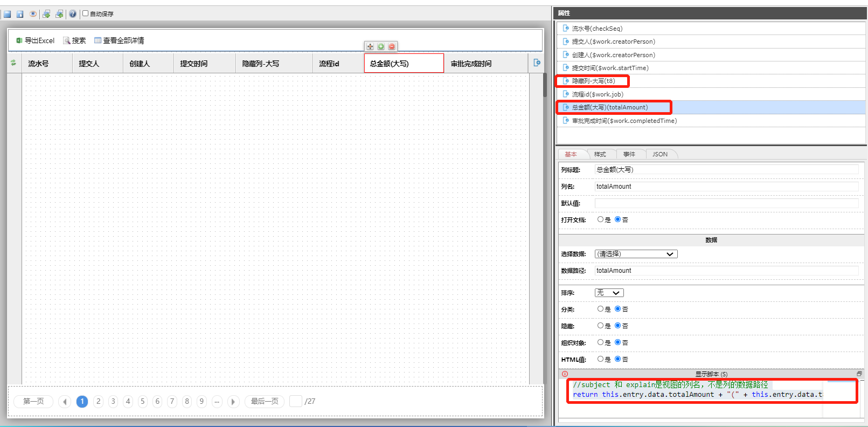This screenshot has width=868, height=427.
Task: Click the icon beside 流水号(checkSeq)
Action: tap(566, 28)
